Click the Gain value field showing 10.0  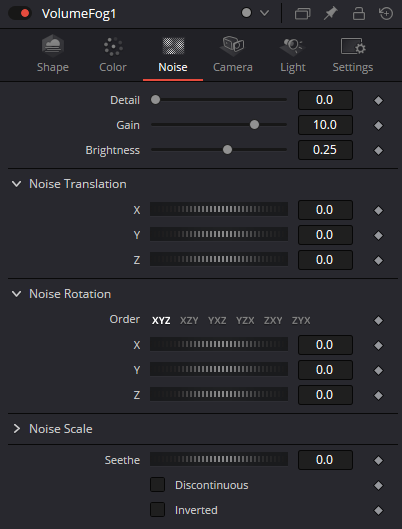coord(325,125)
